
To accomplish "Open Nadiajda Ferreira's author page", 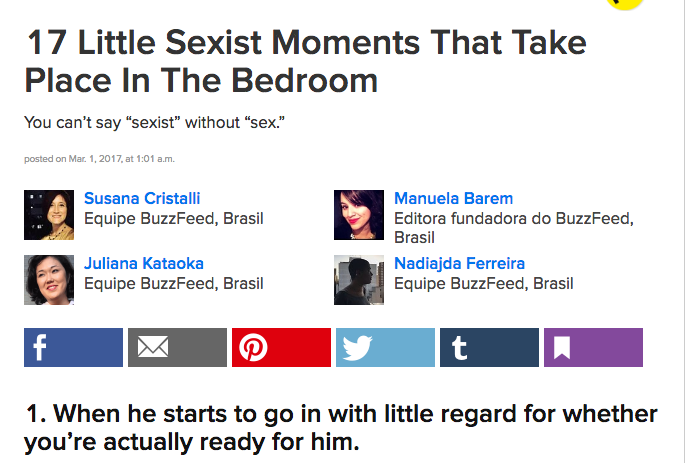I will [x=460, y=263].
